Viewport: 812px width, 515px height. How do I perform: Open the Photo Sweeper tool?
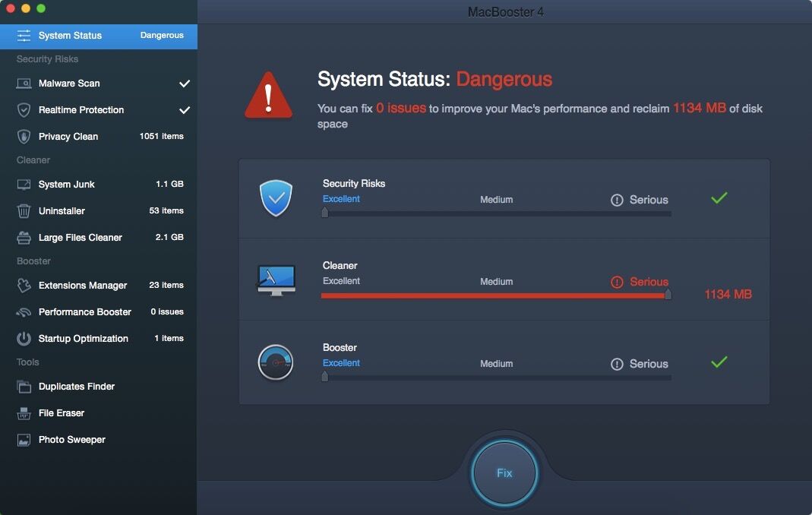click(x=99, y=440)
